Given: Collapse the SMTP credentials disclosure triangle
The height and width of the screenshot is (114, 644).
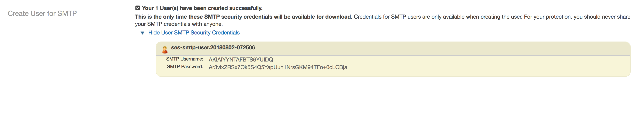Looking at the screenshot, I should tap(142, 33).
